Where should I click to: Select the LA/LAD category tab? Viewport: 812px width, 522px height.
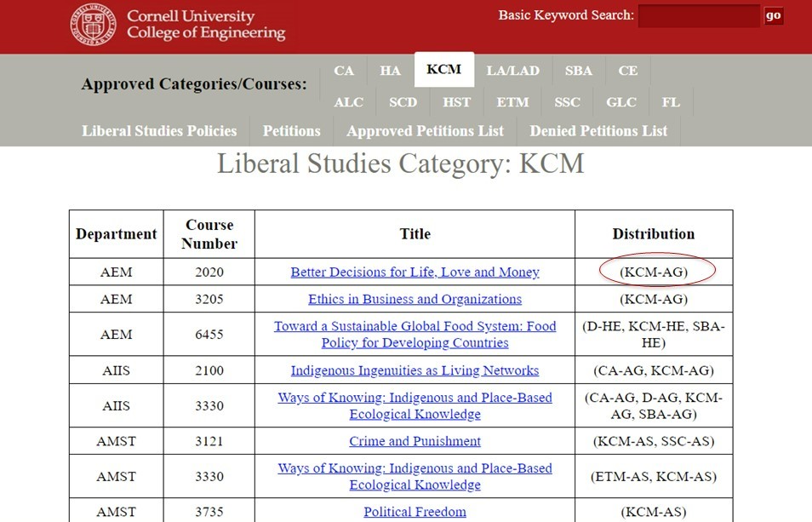coord(513,71)
